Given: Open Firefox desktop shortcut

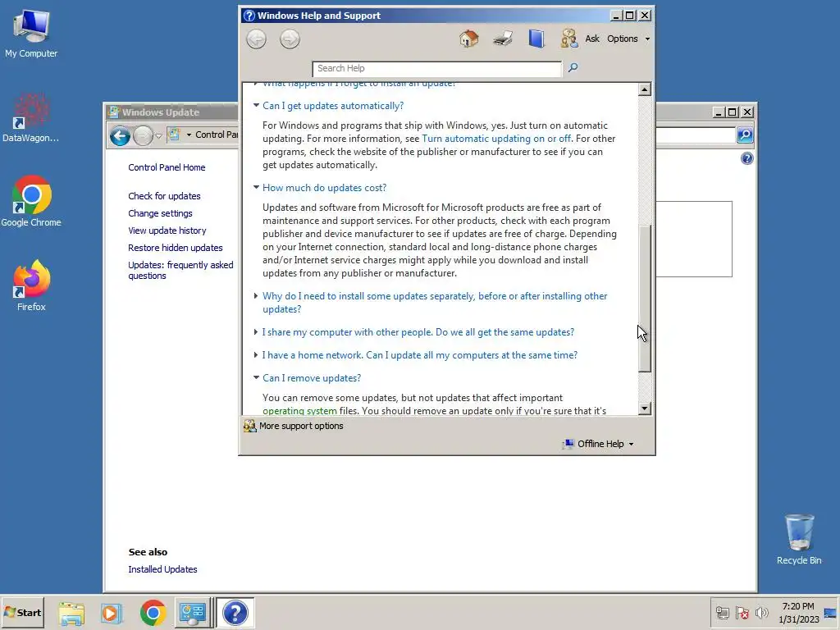Looking at the screenshot, I should coord(31,285).
